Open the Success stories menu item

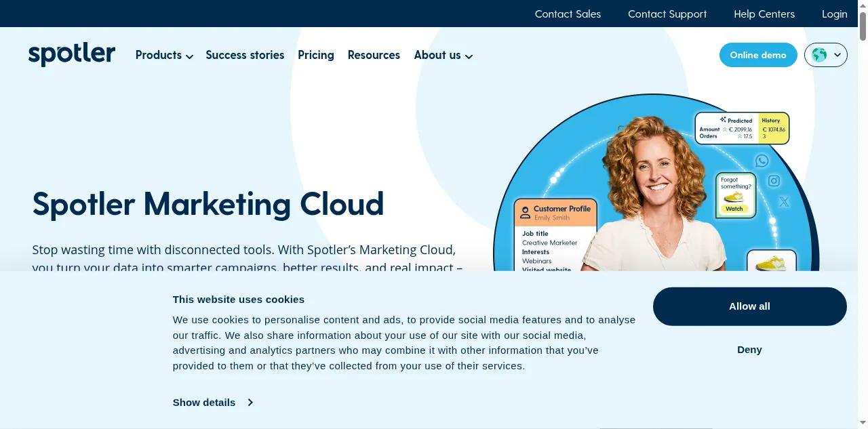[245, 56]
